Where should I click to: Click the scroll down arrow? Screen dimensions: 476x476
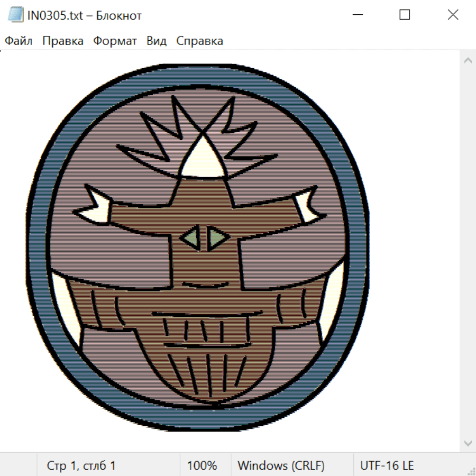pyautogui.click(x=468, y=442)
